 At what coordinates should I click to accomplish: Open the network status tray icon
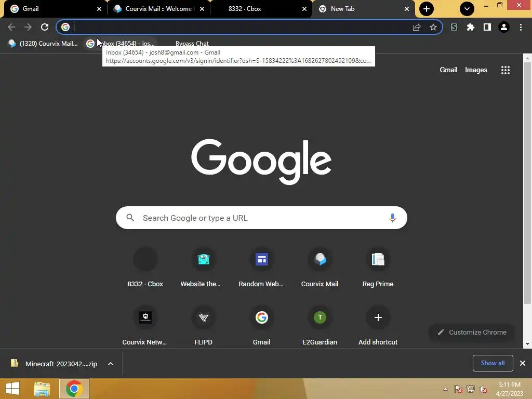pos(471,389)
